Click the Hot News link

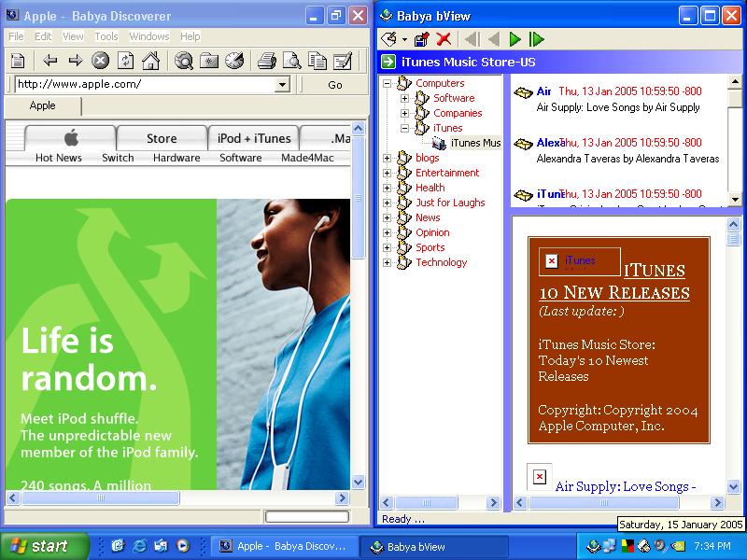point(59,158)
